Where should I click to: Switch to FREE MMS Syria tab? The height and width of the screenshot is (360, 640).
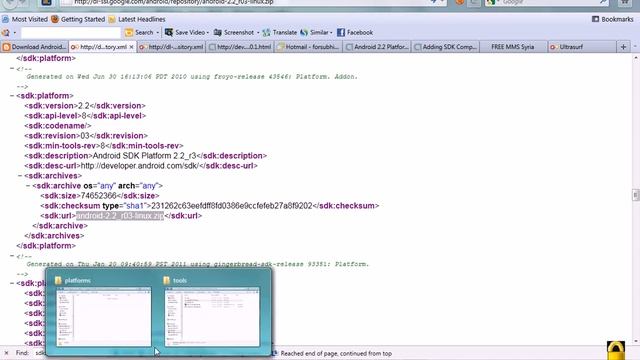tap(513, 47)
